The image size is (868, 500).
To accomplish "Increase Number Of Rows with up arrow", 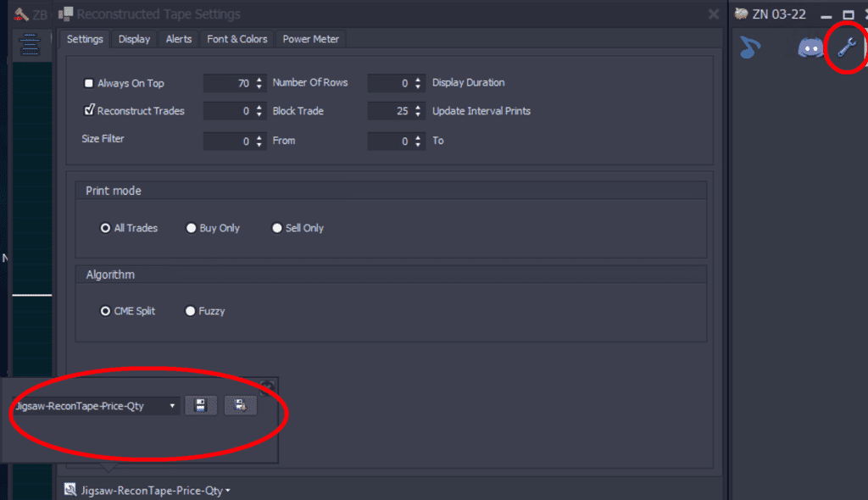I will (259, 79).
